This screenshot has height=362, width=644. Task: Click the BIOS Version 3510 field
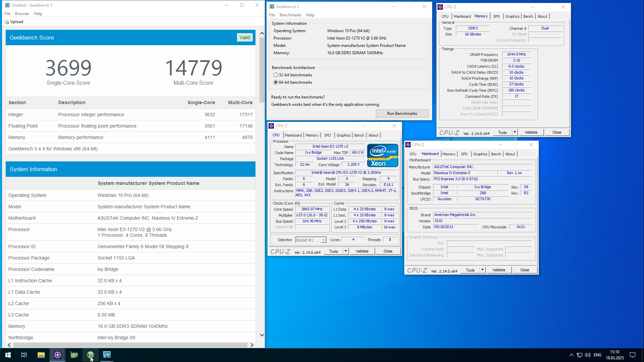pos(482,221)
